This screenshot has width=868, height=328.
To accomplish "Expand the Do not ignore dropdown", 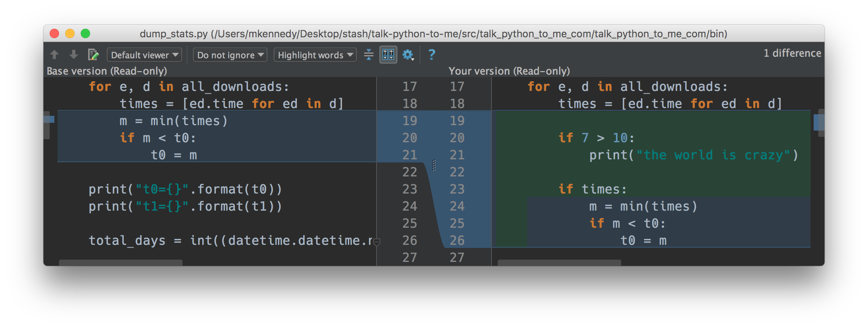I will click(x=230, y=55).
